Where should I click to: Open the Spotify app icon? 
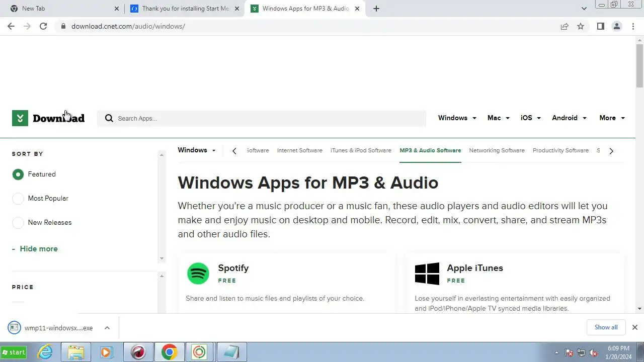(x=198, y=274)
